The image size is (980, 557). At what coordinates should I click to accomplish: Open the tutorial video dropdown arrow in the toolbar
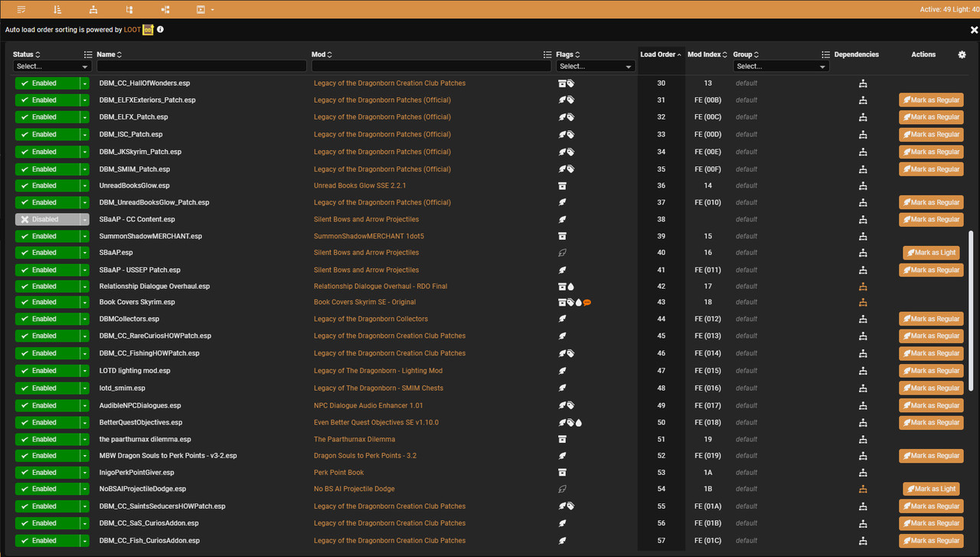[x=212, y=10]
